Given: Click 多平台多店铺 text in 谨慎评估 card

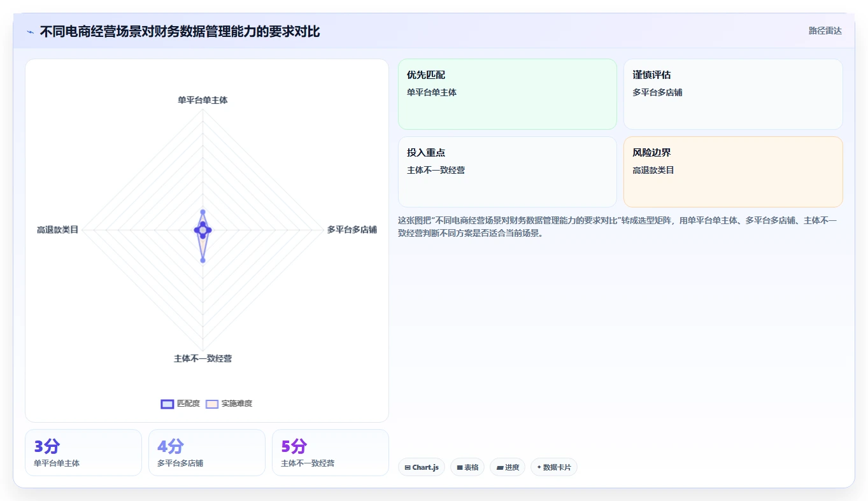Looking at the screenshot, I should (658, 92).
